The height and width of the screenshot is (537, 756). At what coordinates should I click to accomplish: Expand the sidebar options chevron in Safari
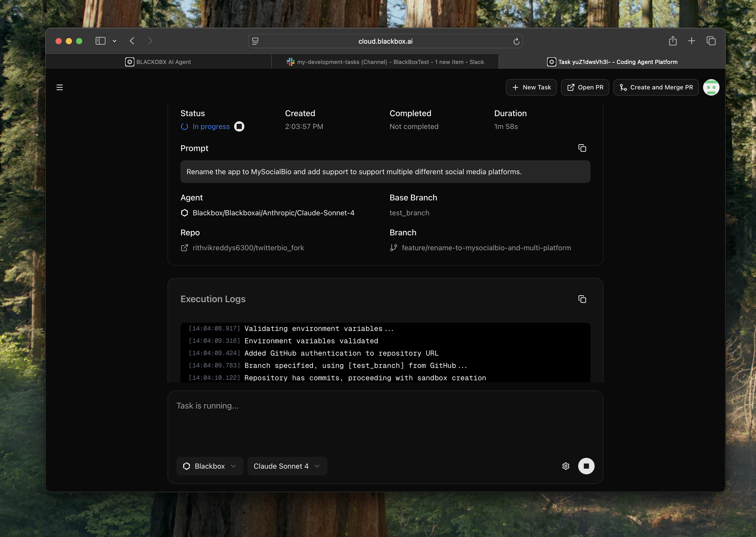tap(114, 41)
